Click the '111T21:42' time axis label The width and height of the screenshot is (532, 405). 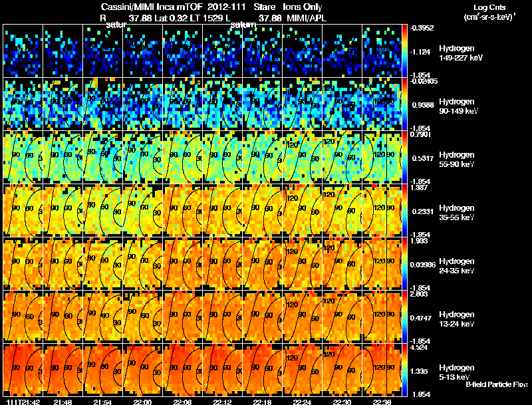tap(23, 402)
